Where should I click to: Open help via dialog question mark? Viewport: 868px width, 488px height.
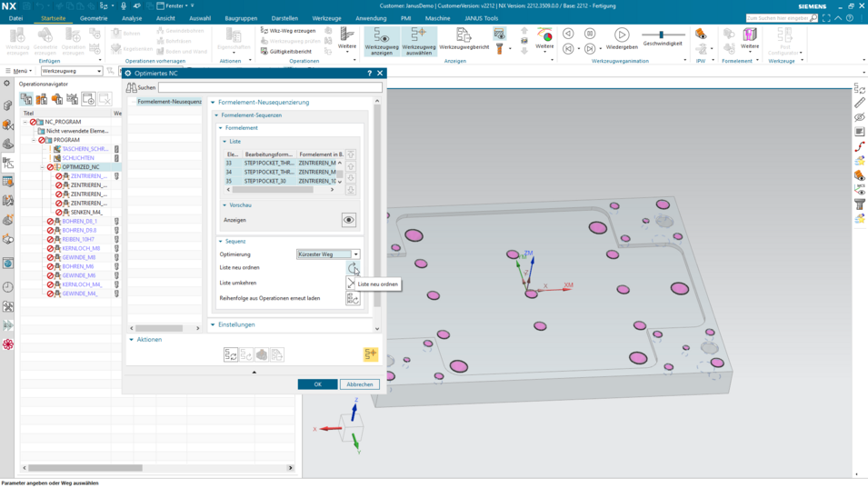[x=369, y=73]
